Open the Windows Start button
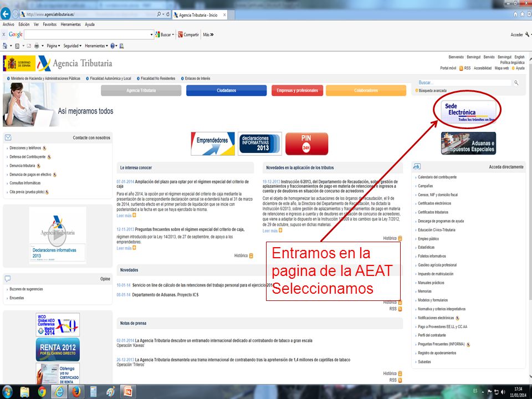This screenshot has height=399, width=532. (x=7, y=392)
